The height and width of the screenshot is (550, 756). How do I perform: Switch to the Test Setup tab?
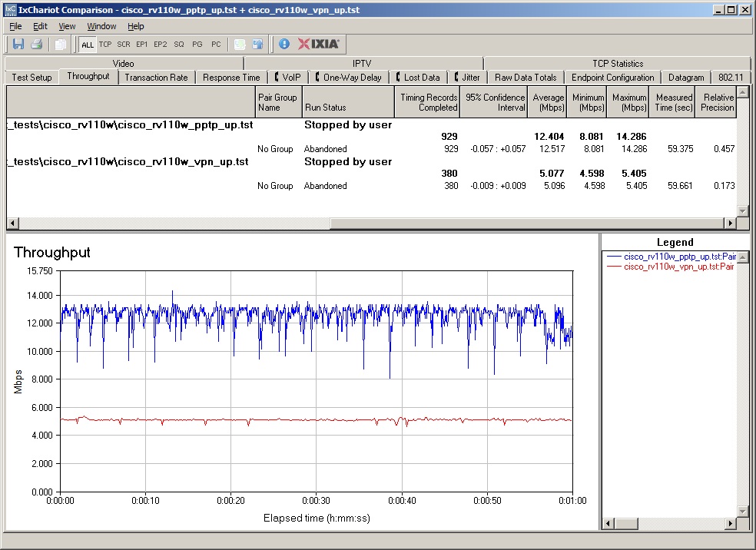click(x=31, y=77)
